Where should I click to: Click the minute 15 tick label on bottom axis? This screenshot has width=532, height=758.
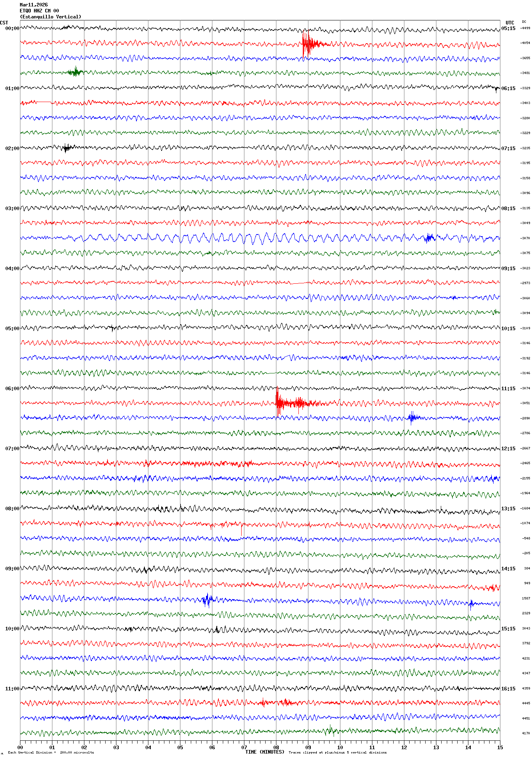(x=500, y=747)
